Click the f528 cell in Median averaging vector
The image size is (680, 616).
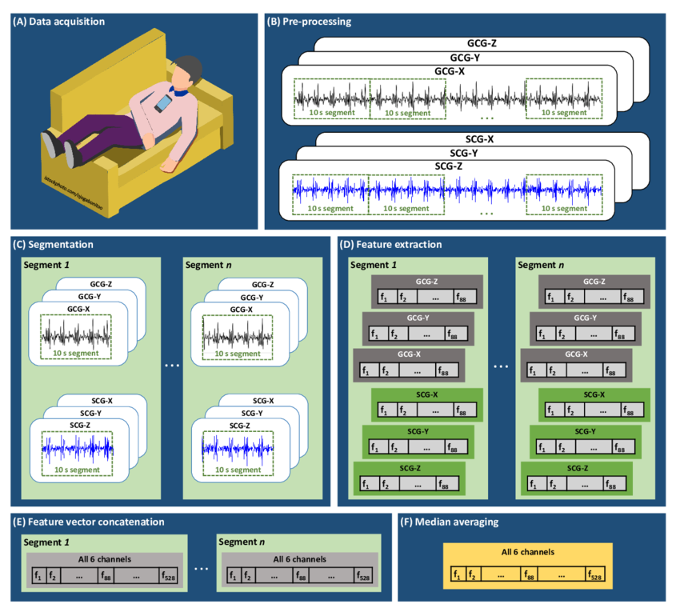point(594,574)
